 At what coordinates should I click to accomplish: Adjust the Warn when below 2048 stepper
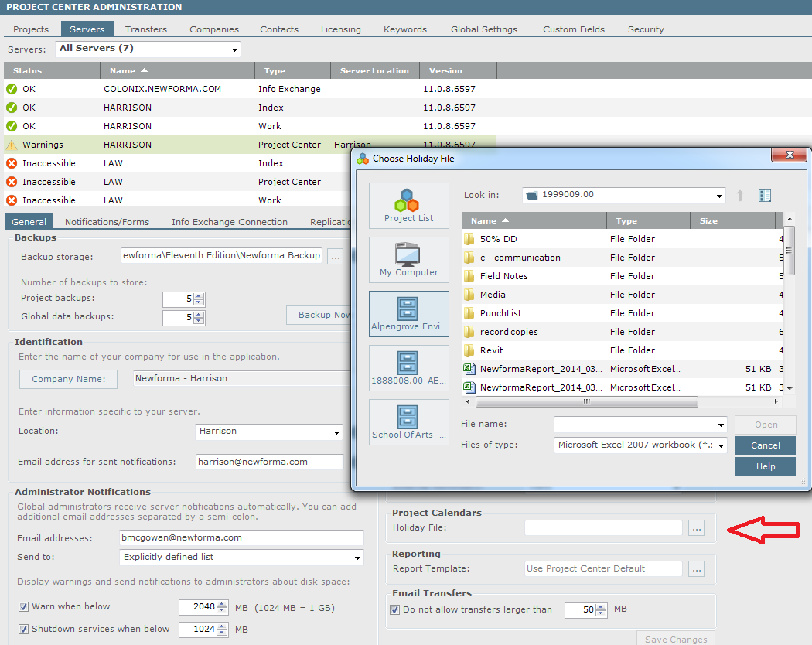(x=222, y=607)
